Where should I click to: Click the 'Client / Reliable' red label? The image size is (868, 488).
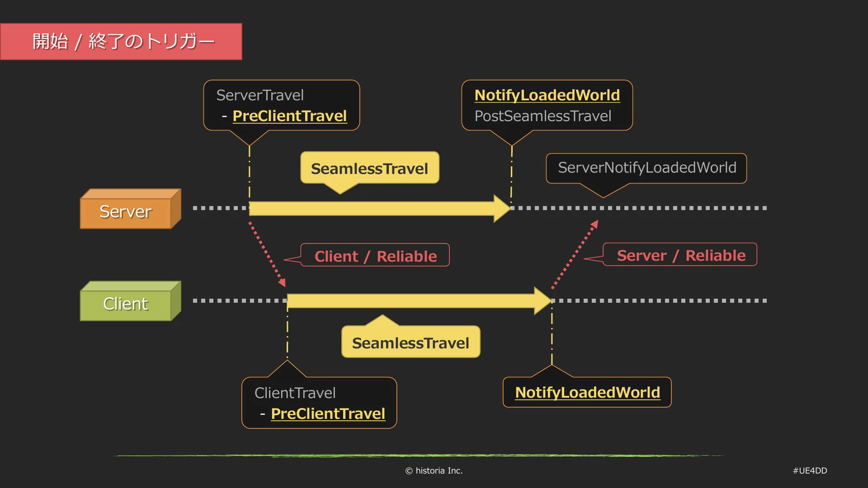pos(375,256)
